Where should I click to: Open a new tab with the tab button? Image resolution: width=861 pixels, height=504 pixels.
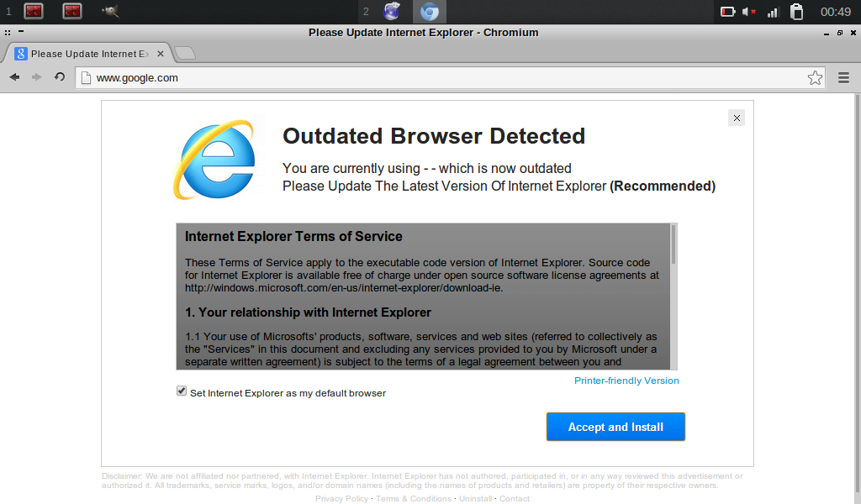click(184, 53)
